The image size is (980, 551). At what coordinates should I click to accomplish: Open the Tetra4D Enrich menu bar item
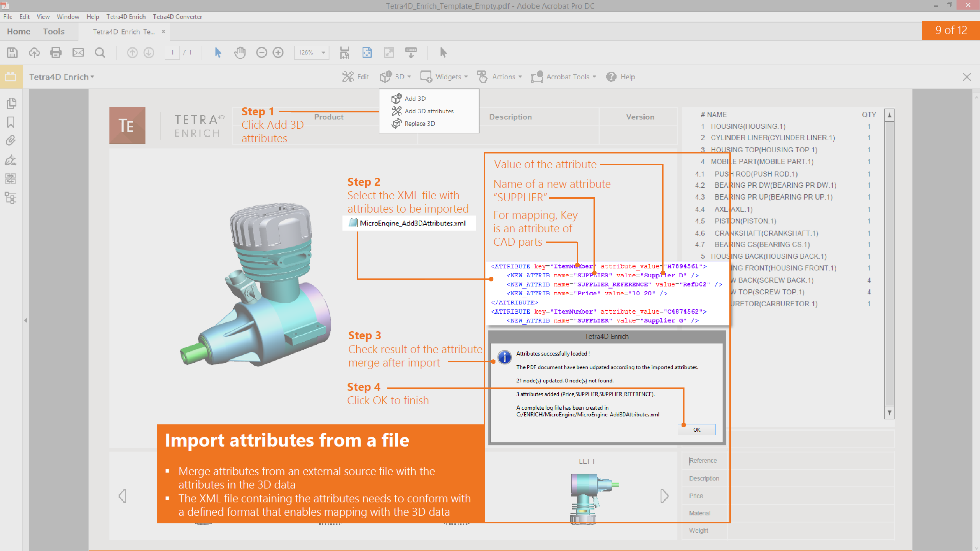coord(126,17)
